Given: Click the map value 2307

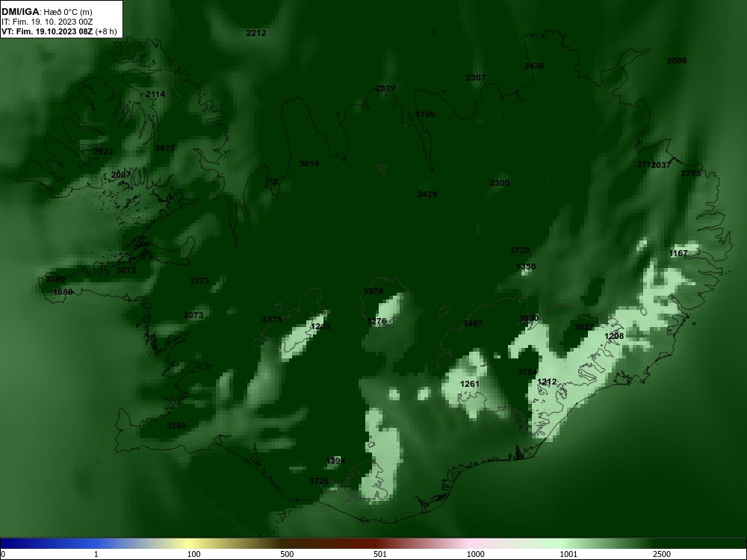Looking at the screenshot, I should 475,78.
